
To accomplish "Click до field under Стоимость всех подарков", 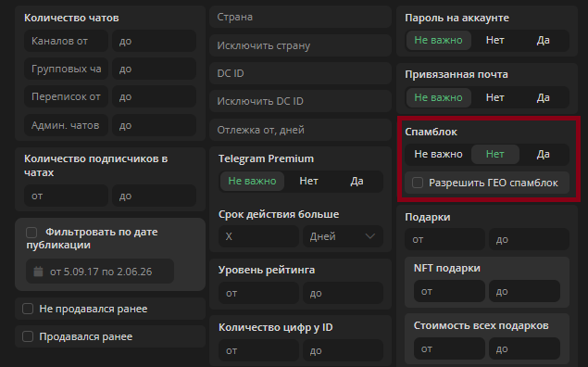I will click(x=525, y=348).
